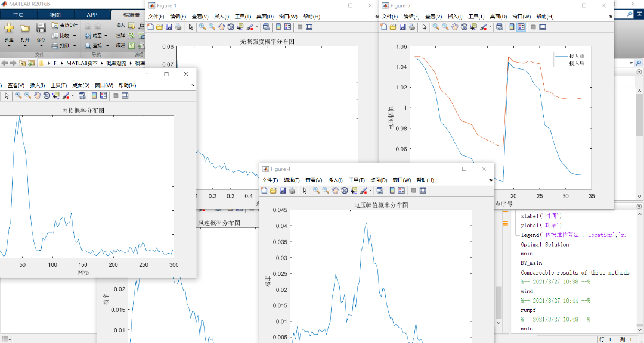Toggle Insert Legend in Figure 5 toolbar
Image resolution: width=644 pixels, height=343 pixels.
pyautogui.click(x=521, y=27)
